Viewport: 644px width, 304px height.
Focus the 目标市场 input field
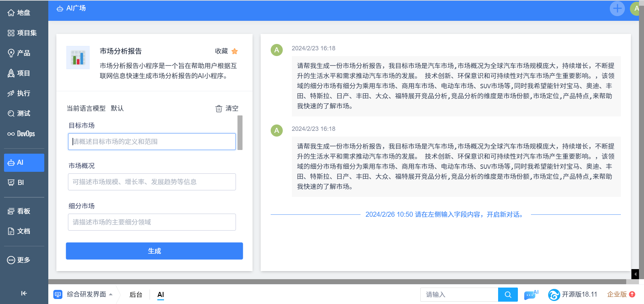(x=152, y=142)
